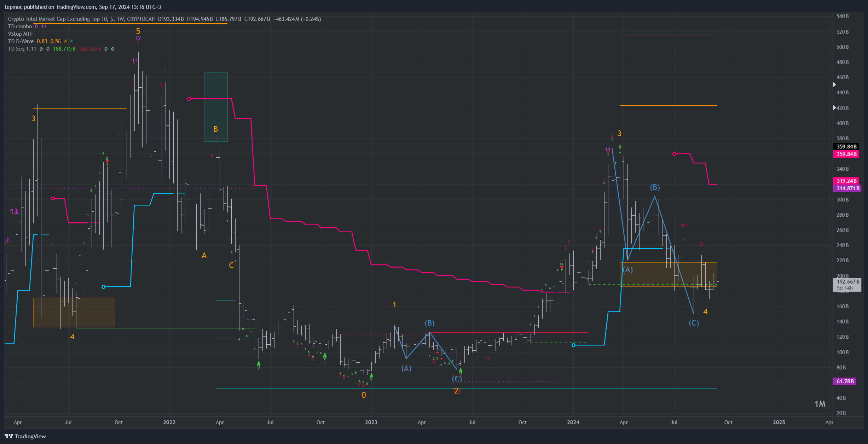The height and width of the screenshot is (444, 868).
Task: Click the orange 1 label near 2023
Action: tap(394, 305)
